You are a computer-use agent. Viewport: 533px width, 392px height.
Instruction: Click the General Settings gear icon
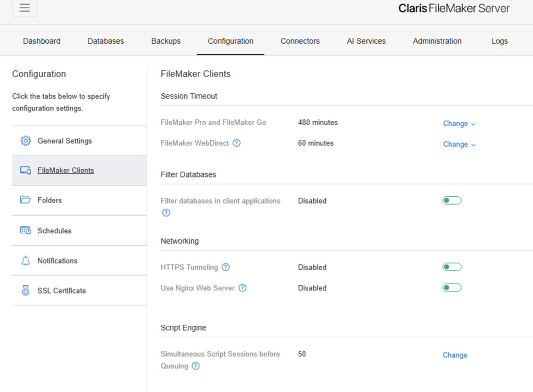[26, 141]
